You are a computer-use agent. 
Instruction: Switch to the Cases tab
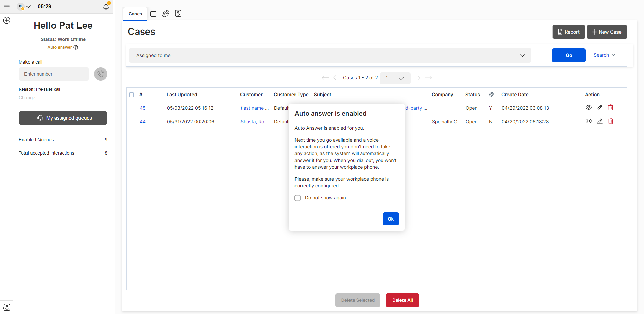coord(135,14)
